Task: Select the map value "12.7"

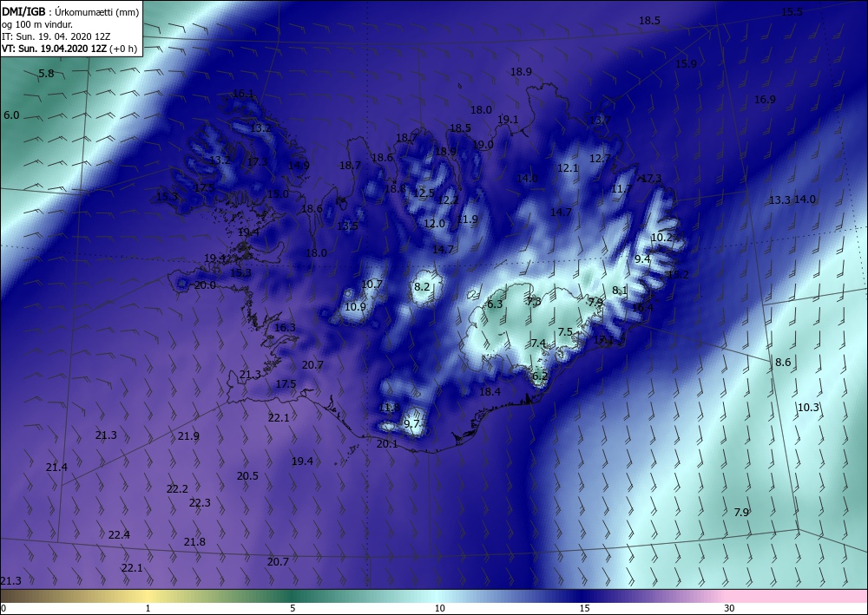Action: coord(600,158)
